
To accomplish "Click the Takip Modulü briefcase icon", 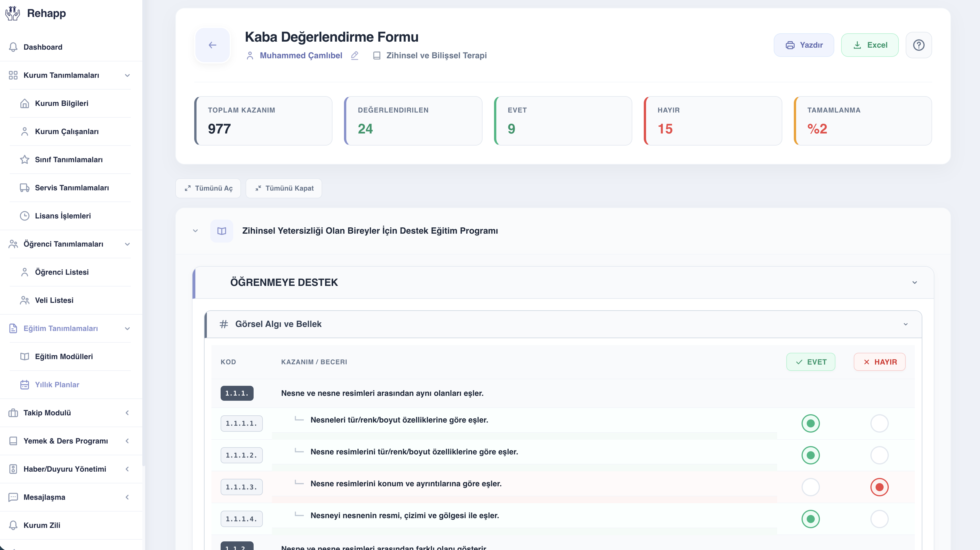I will coord(13,413).
